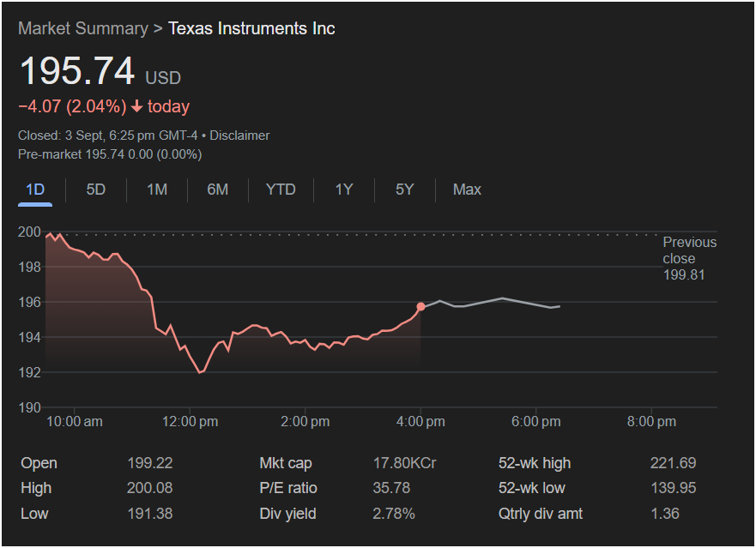Show the 6M price history

tap(217, 190)
